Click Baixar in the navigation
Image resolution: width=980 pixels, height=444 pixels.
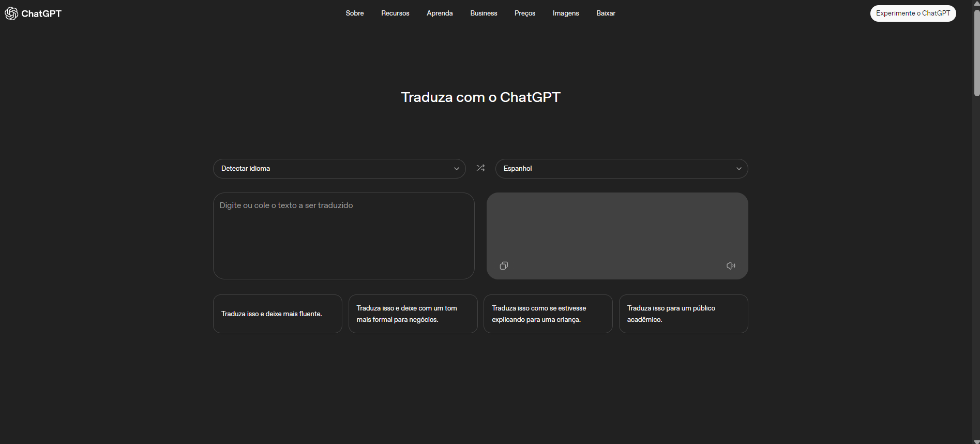click(x=606, y=13)
